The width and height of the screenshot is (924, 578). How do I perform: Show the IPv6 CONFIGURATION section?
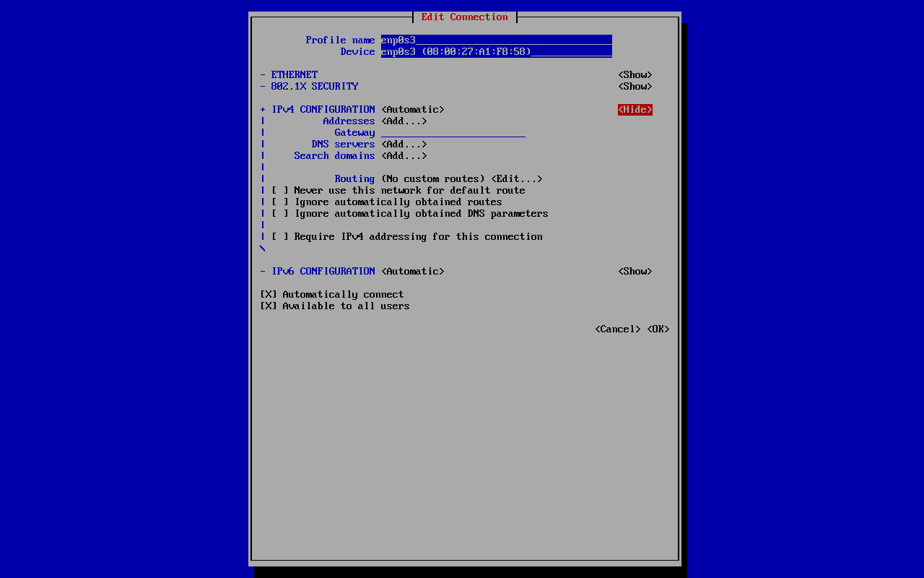pos(635,272)
